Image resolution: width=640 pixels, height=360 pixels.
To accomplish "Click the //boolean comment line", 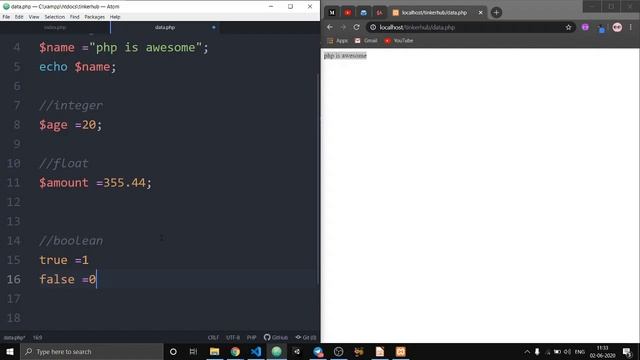I will point(71,241).
